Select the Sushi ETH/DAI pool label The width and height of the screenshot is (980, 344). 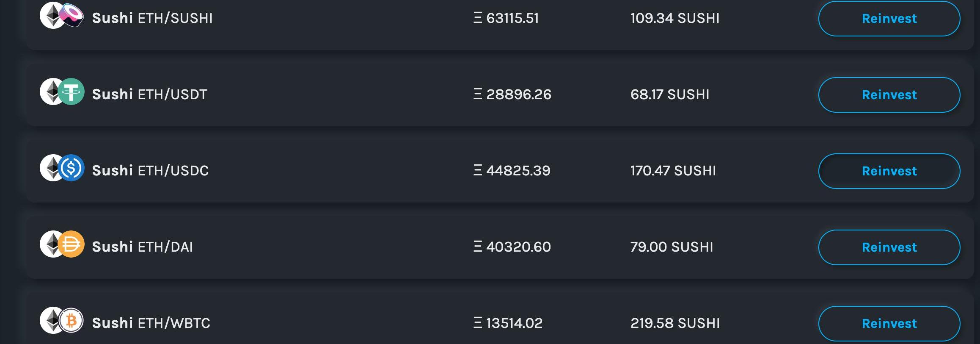pyautogui.click(x=143, y=247)
